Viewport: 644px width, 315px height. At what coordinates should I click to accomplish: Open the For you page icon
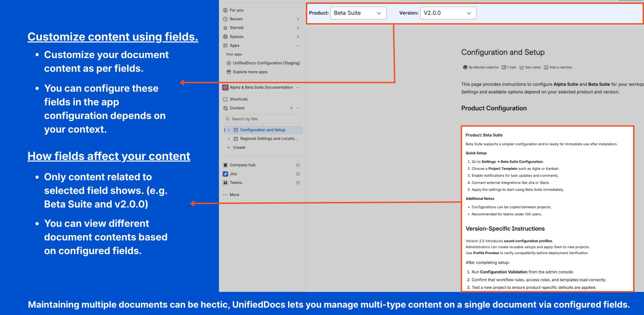click(x=225, y=10)
